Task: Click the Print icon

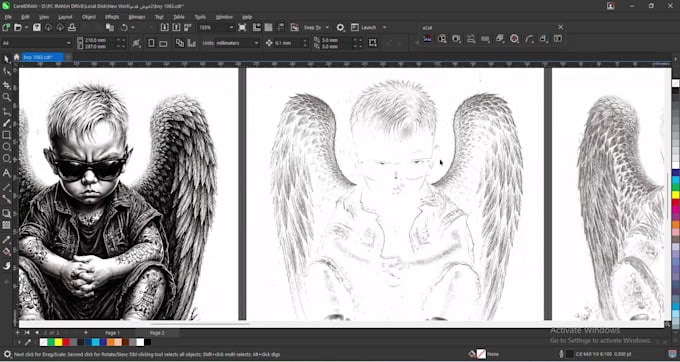Action: [x=72, y=27]
